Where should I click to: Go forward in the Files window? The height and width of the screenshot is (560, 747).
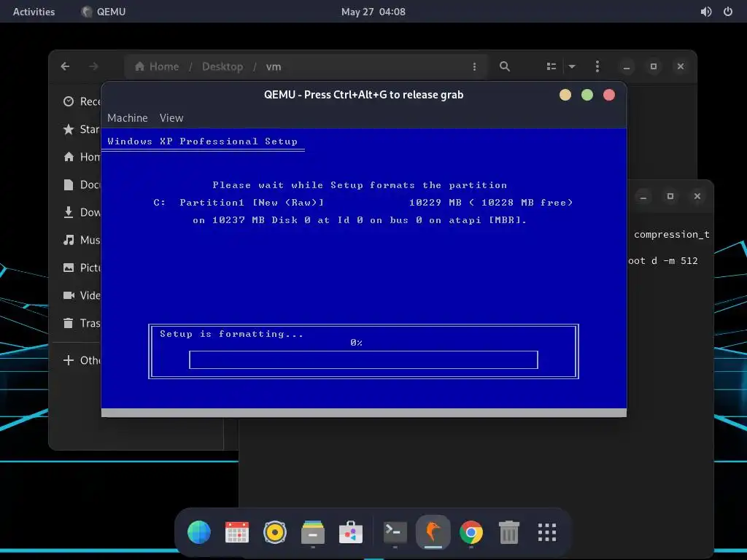[94, 66]
